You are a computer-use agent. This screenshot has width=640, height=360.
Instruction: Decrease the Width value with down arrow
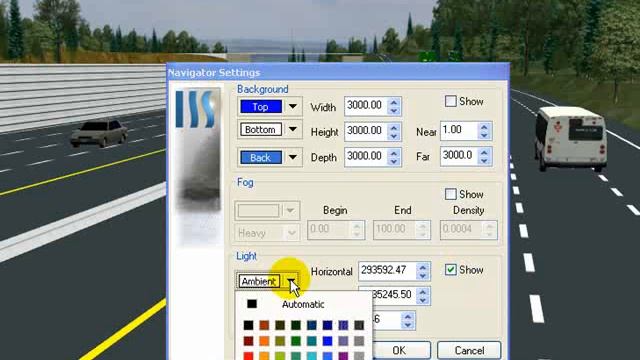coord(394,111)
